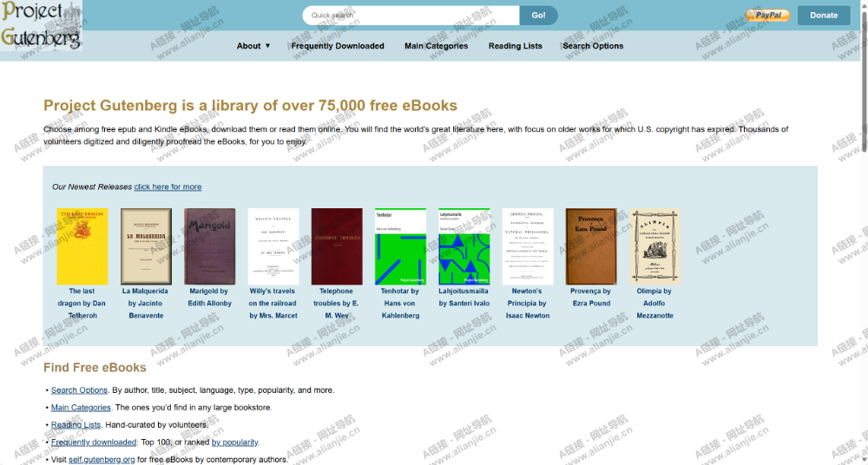Open the Tenhotar book cover
The width and height of the screenshot is (868, 465).
coord(401,246)
